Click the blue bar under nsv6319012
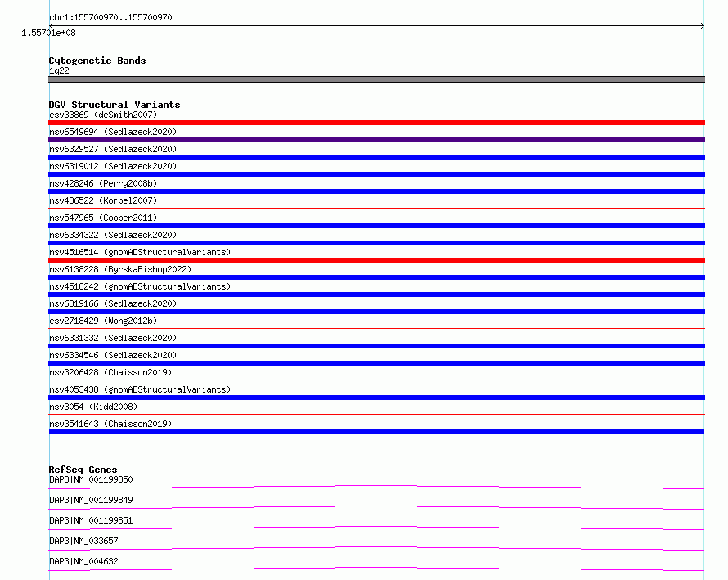 (376, 174)
